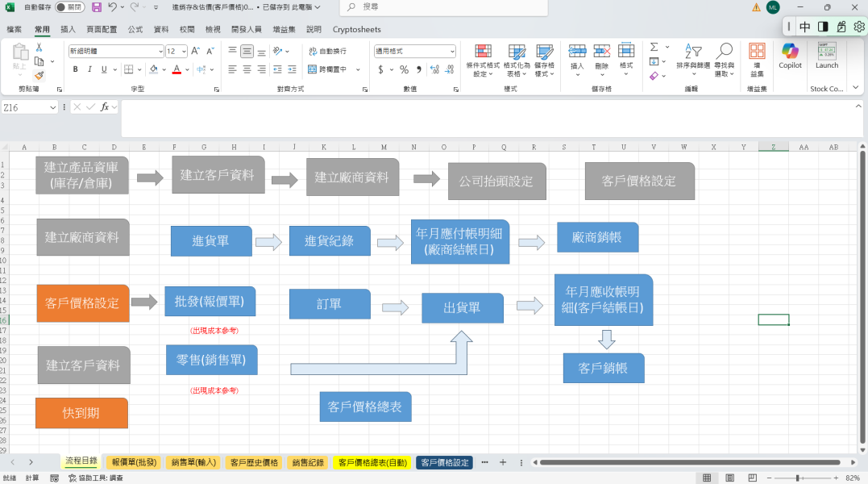Open Copilot

(x=790, y=56)
